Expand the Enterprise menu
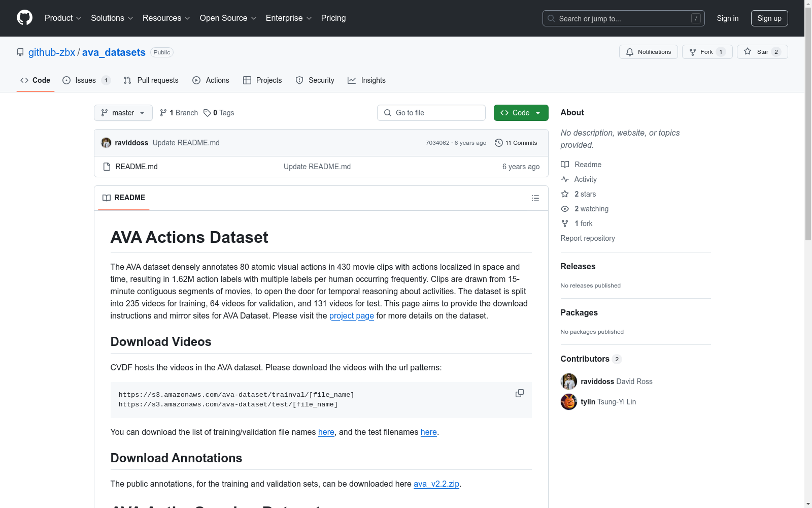The image size is (812, 508). point(289,18)
